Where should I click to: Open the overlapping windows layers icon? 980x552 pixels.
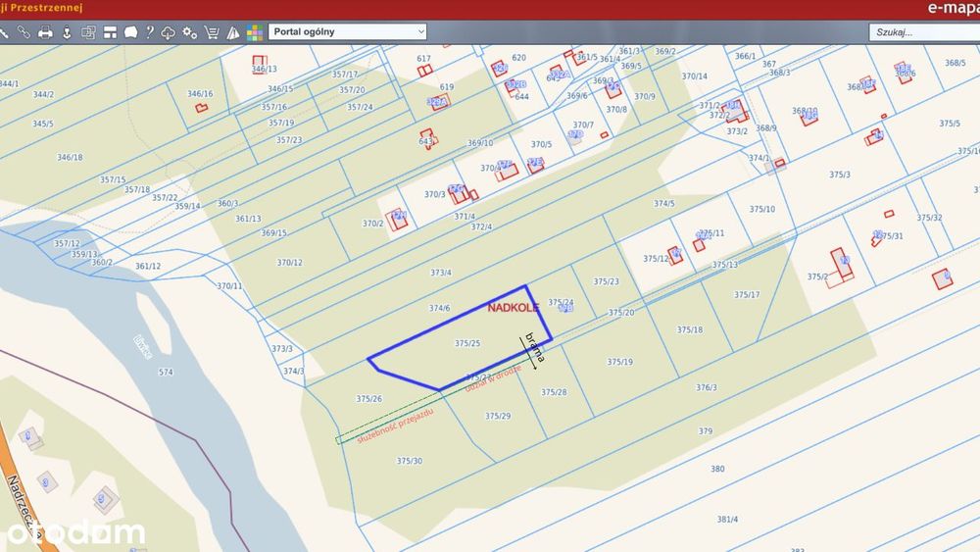88,32
